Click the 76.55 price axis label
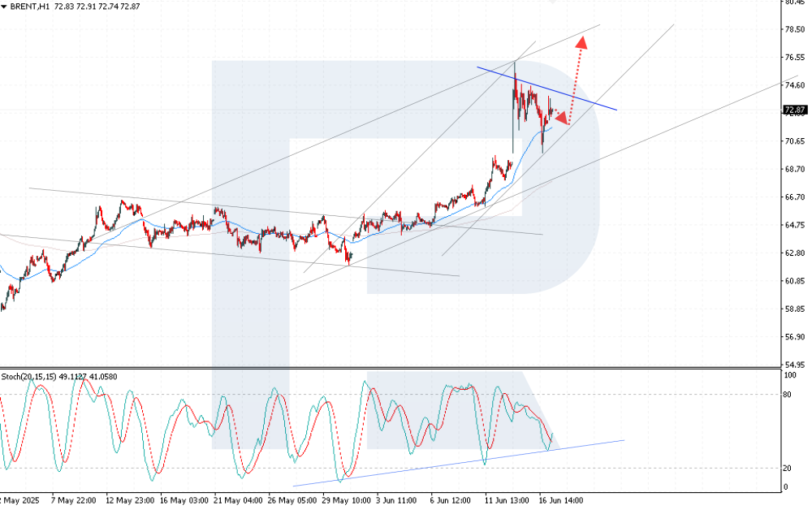The width and height of the screenshot is (812, 510). (794, 58)
